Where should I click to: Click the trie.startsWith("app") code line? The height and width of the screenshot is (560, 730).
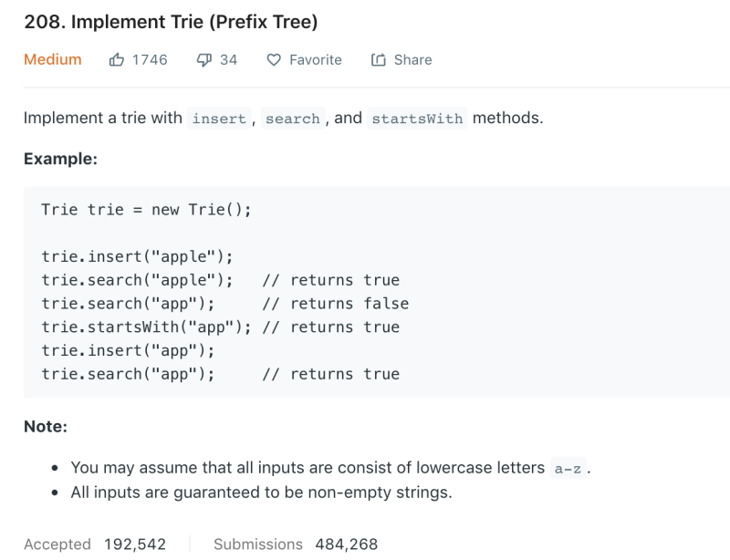(x=220, y=327)
